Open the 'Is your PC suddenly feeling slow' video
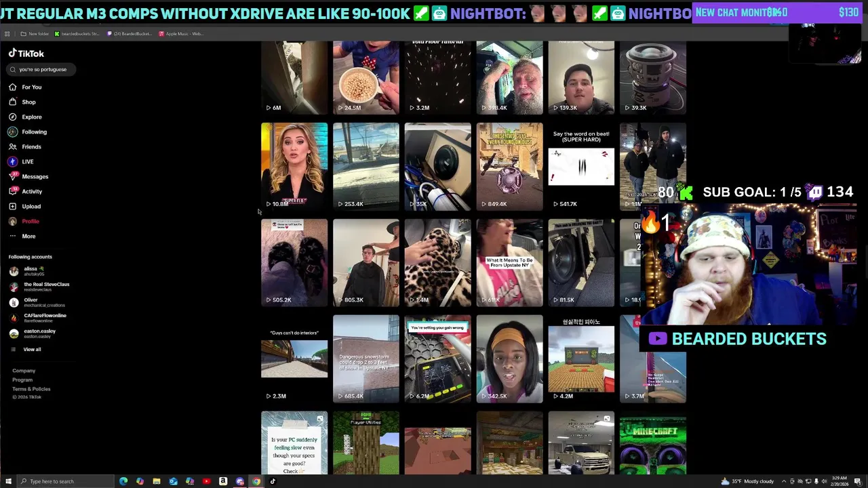868x488 pixels. [294, 443]
